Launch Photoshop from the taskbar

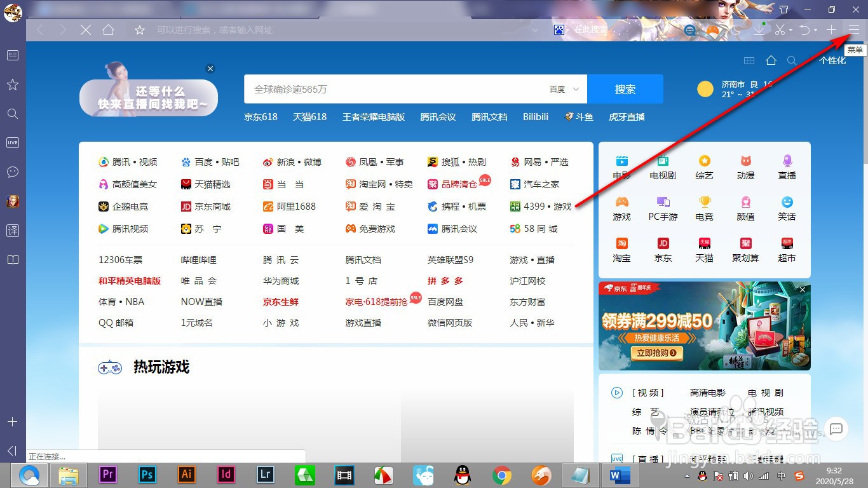click(147, 475)
